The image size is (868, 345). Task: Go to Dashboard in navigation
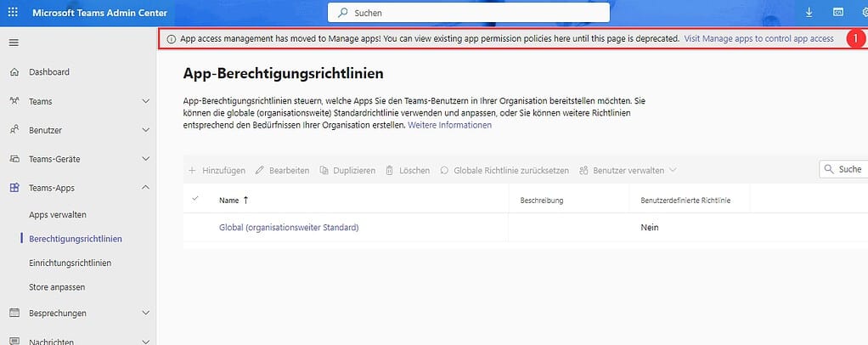(x=49, y=72)
